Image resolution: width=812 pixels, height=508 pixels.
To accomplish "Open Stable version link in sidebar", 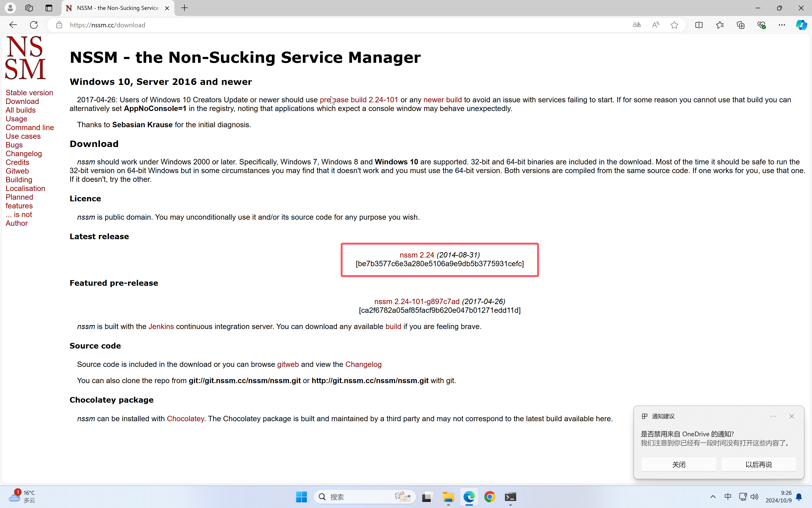I will [29, 93].
